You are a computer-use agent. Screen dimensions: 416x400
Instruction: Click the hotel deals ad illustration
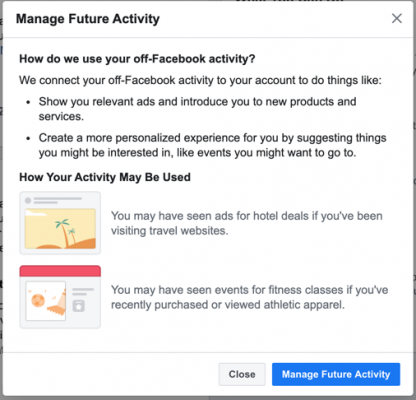[x=60, y=223]
